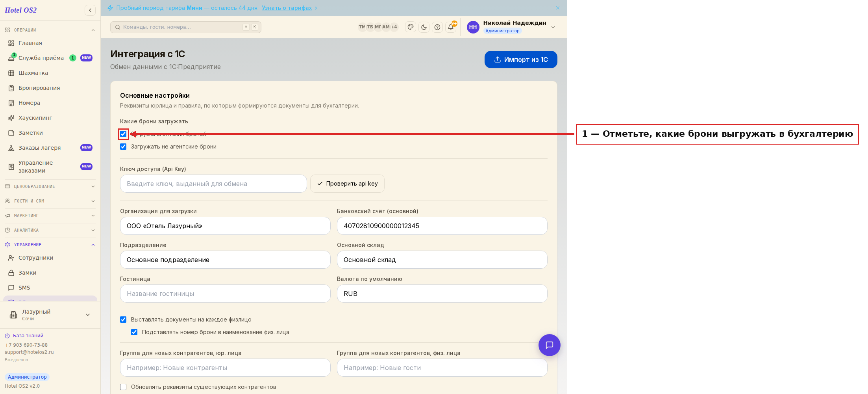Open the floating chat support button

tap(549, 345)
